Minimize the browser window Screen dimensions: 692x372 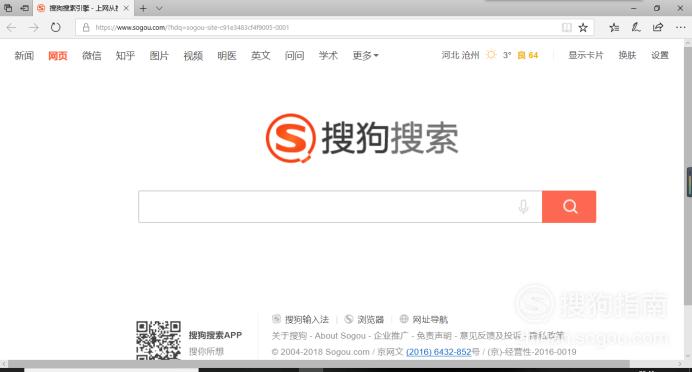pyautogui.click(x=634, y=8)
